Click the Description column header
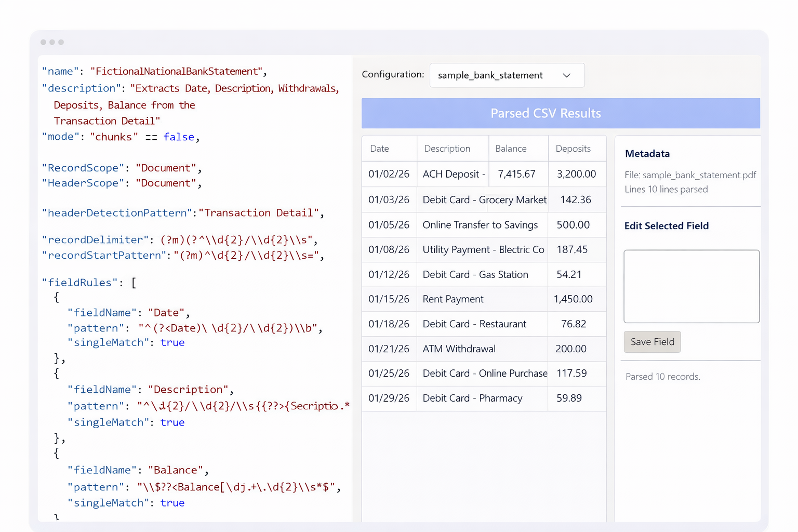This screenshot has height=532, width=798. pos(447,149)
